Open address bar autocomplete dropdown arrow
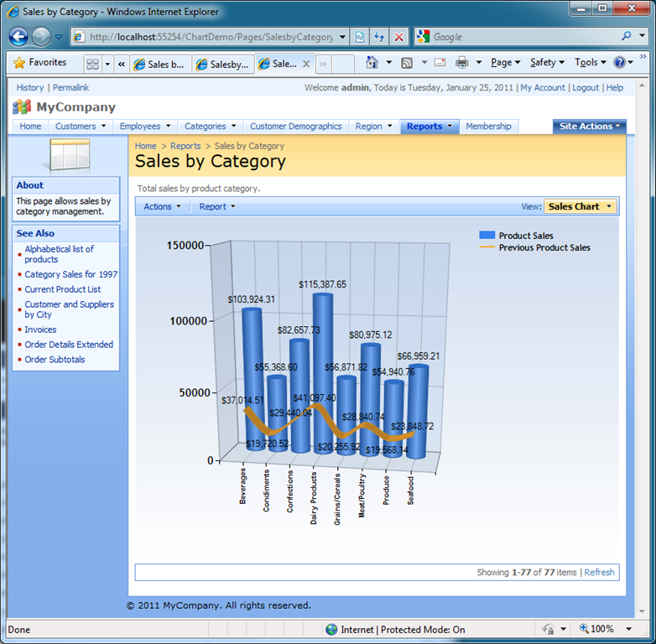Image resolution: width=656 pixels, height=644 pixels. pyautogui.click(x=342, y=37)
